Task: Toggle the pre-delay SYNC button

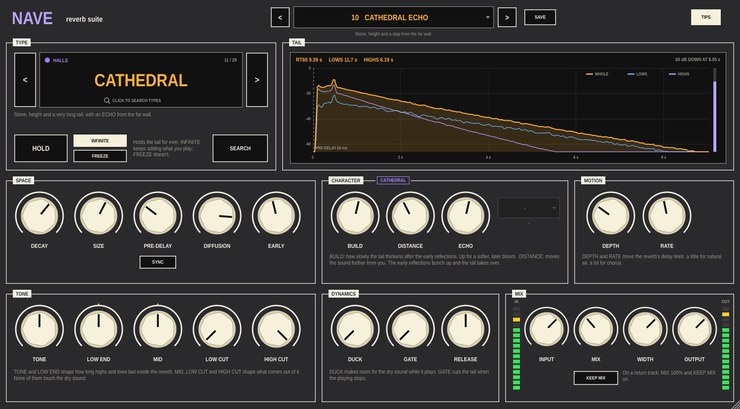Action: point(158,262)
